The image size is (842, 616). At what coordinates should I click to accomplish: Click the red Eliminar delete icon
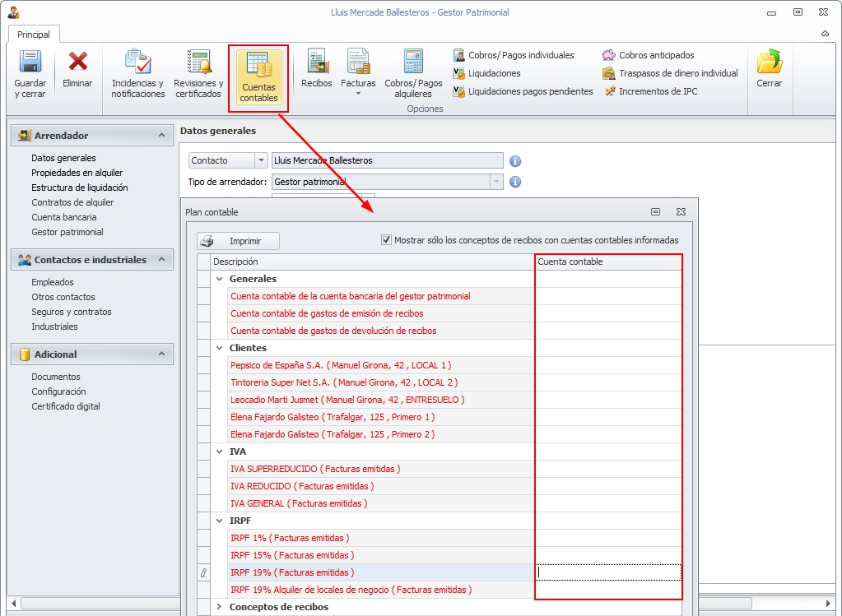77,63
